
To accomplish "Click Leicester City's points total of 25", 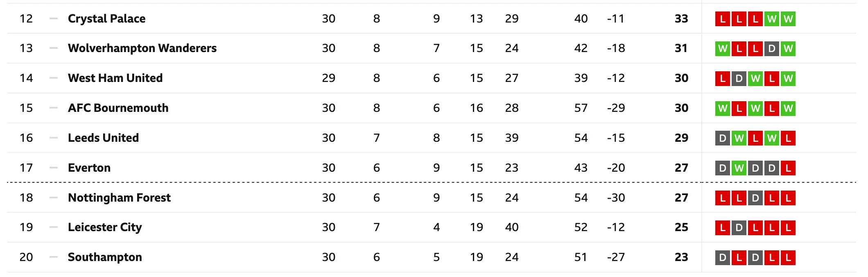I will pos(681,227).
